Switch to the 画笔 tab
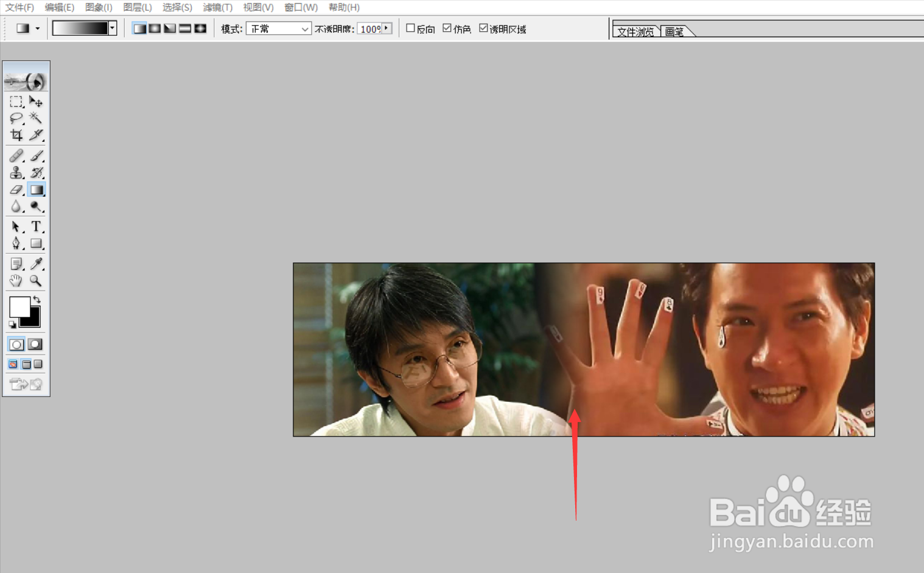 pyautogui.click(x=674, y=32)
